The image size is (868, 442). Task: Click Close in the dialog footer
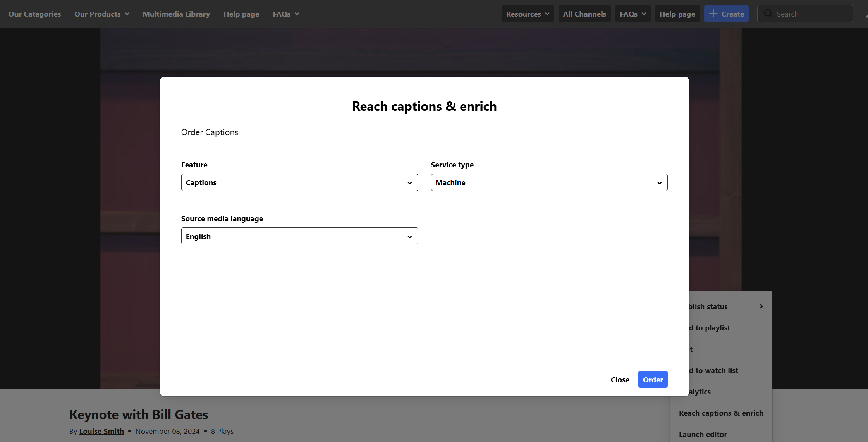(620, 380)
